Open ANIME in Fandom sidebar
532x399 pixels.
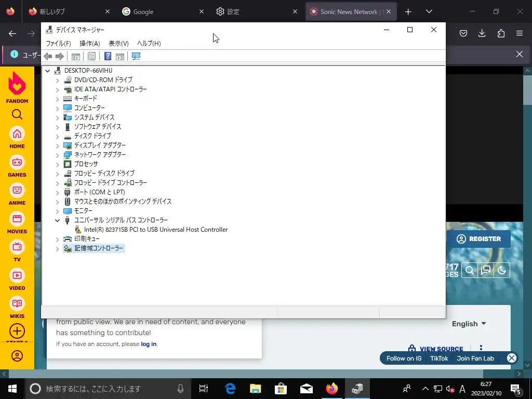point(17,194)
